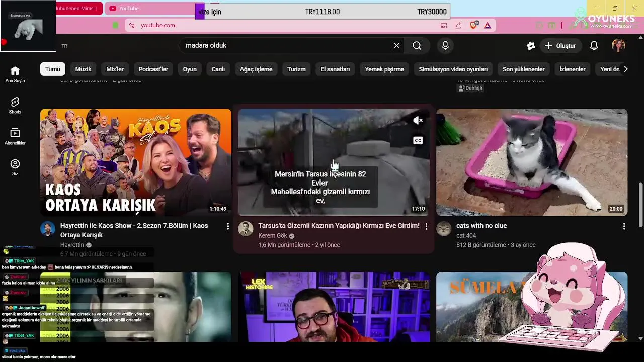This screenshot has width=644, height=362.
Task: Open YouTube Ana Sayfa in sidebar
Action: click(x=15, y=74)
